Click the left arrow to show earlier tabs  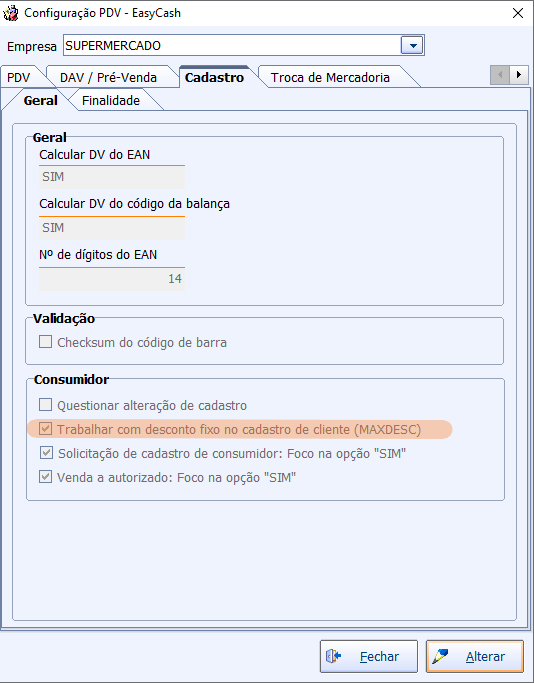[x=500, y=75]
